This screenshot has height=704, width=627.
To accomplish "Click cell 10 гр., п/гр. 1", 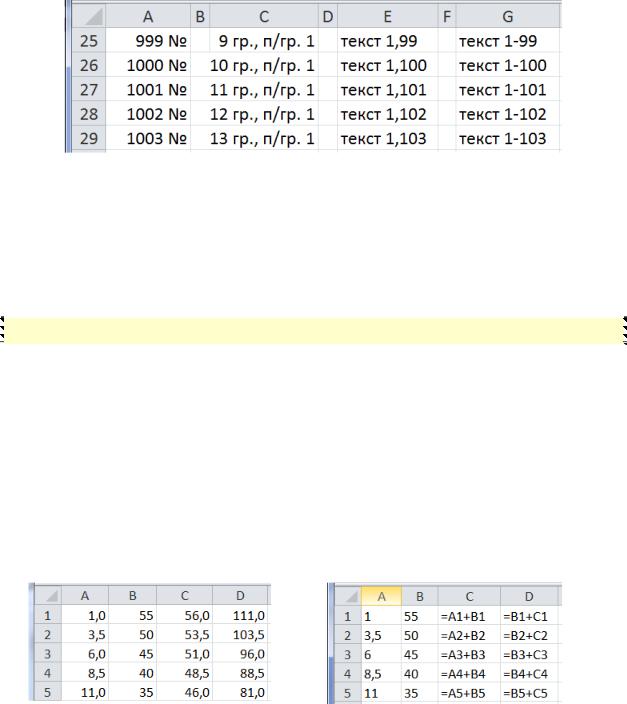I will (264, 65).
